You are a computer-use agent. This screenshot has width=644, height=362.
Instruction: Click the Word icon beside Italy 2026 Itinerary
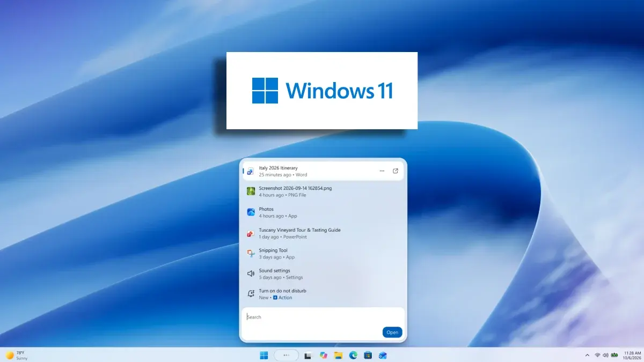(x=251, y=171)
